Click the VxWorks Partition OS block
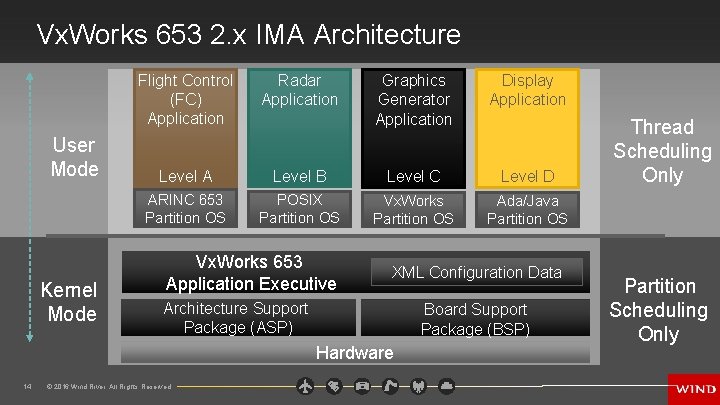Viewport: 720px width, 405px height. pos(413,209)
